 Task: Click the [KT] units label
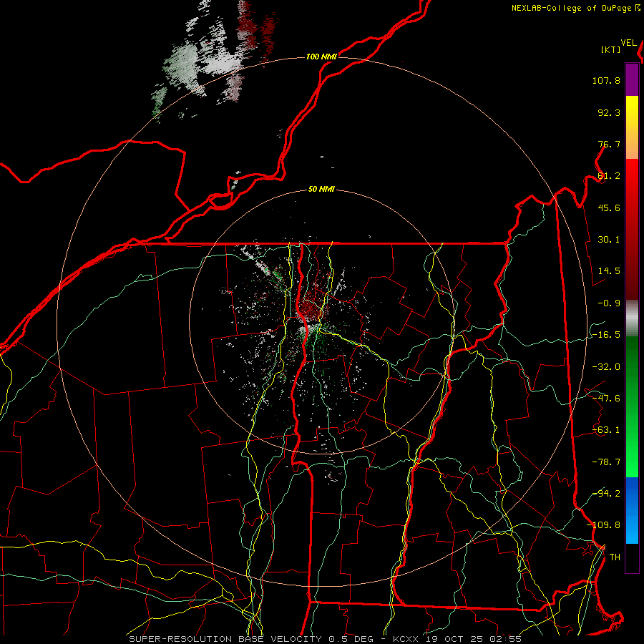pos(611,49)
